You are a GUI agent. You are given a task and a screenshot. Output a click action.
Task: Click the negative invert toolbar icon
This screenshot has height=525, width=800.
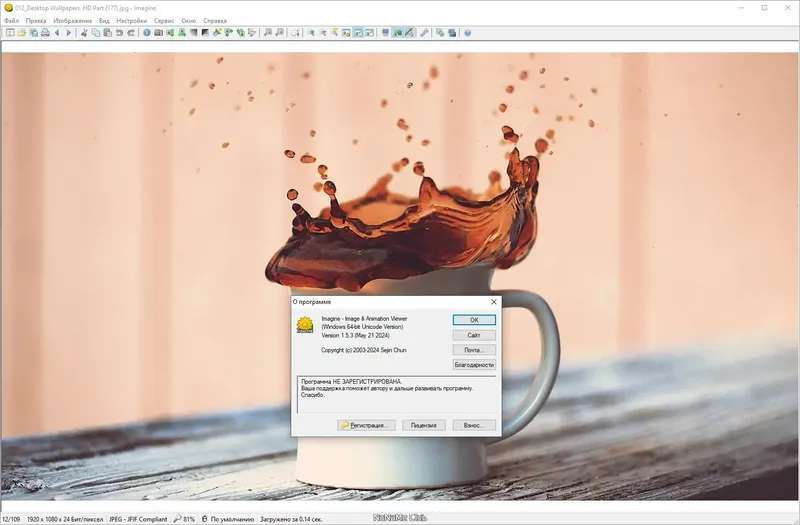coord(205,33)
